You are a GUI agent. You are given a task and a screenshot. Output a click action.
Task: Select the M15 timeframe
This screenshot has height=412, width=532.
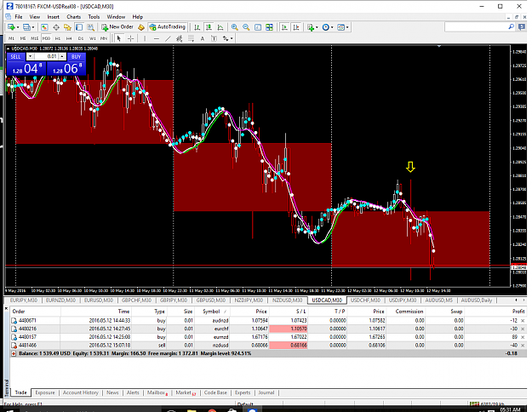[34, 38]
